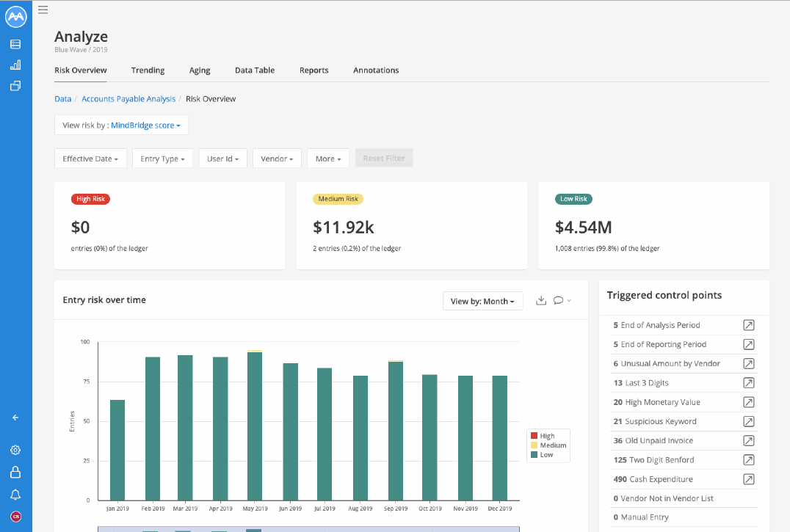This screenshot has height=532, width=790.
Task: Click the back arrow in sidebar
Action: coord(15,418)
